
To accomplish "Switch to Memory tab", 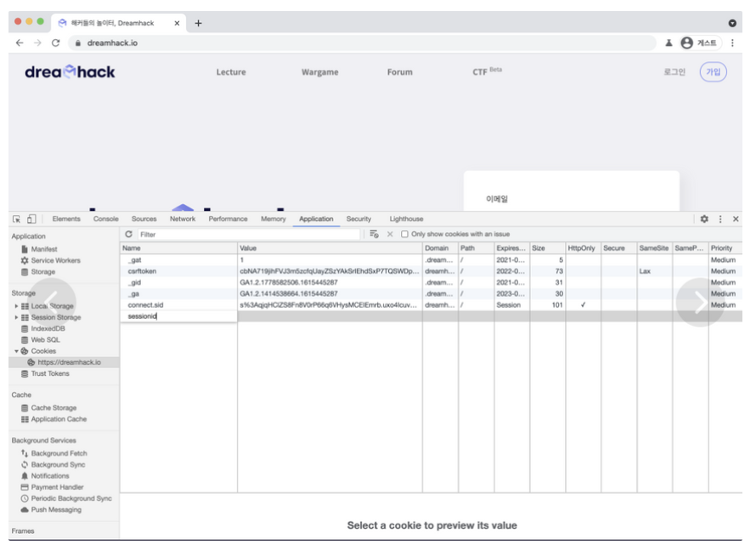I will [x=274, y=219].
